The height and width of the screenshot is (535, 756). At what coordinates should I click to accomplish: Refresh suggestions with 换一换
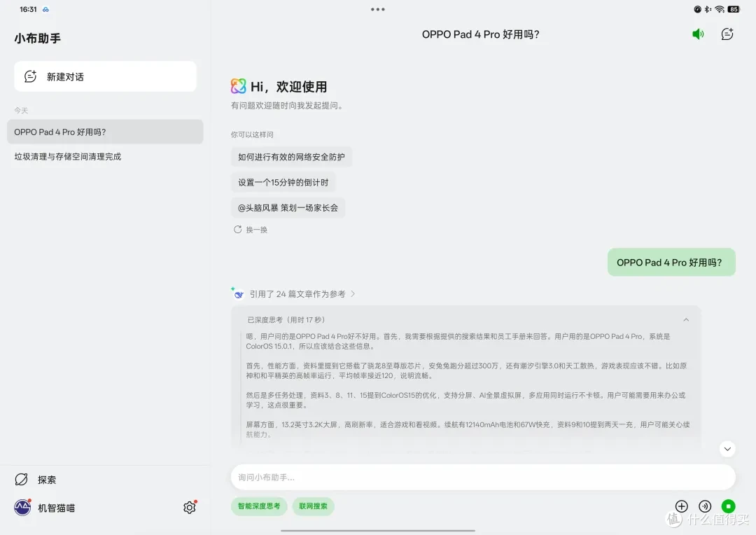(251, 230)
